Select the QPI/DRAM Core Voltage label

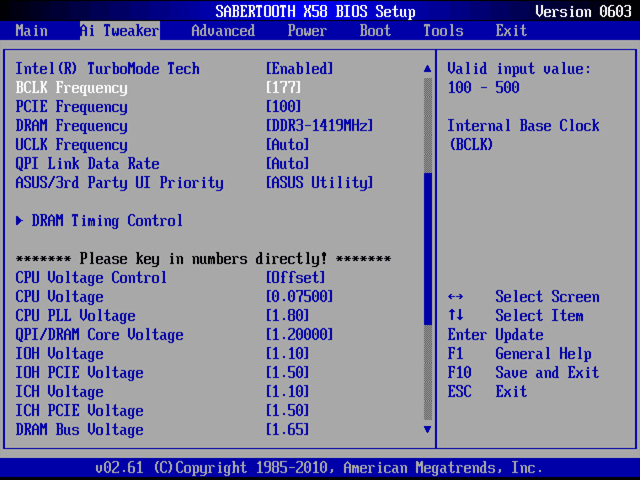pos(99,335)
